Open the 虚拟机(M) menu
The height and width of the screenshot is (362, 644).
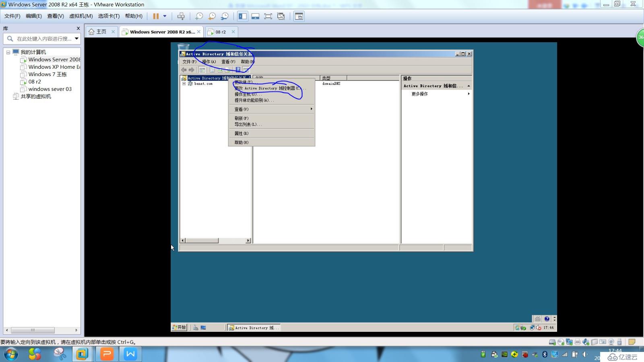81,16
